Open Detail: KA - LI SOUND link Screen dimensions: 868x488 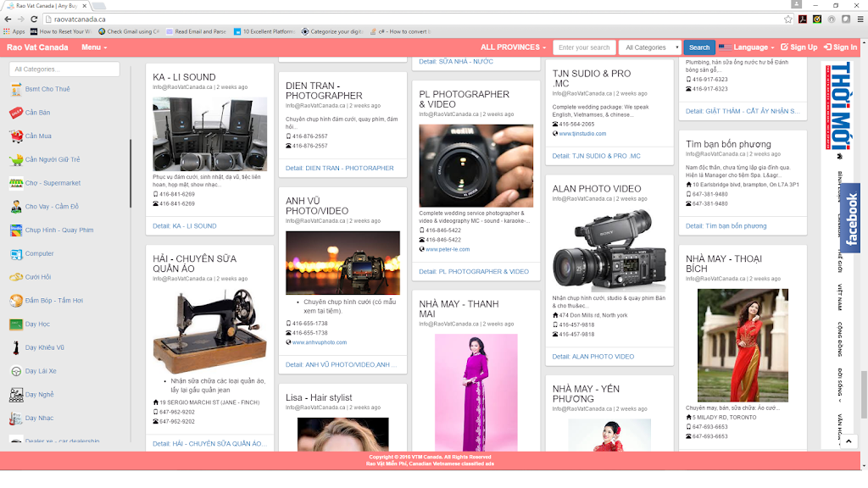click(x=184, y=225)
